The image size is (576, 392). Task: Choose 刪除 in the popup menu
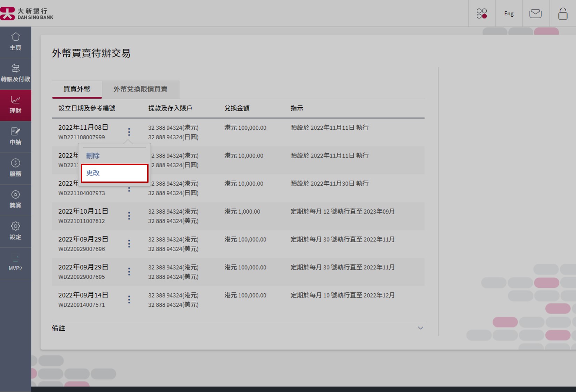tap(93, 156)
